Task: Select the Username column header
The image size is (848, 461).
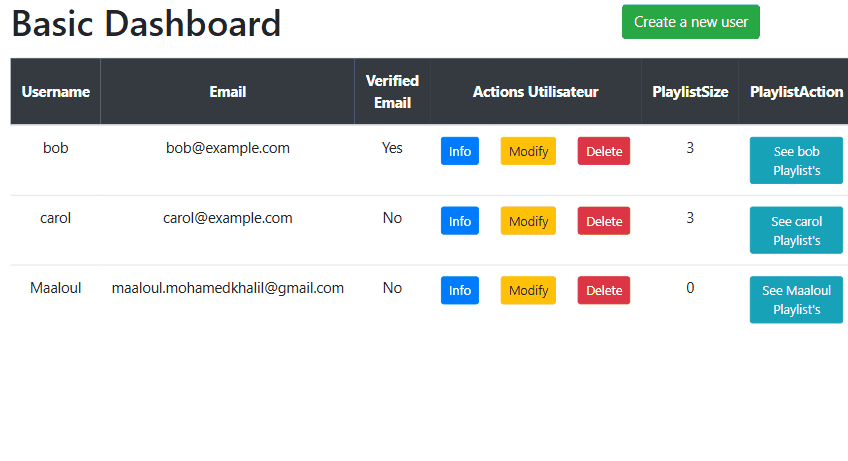Action: pos(56,91)
